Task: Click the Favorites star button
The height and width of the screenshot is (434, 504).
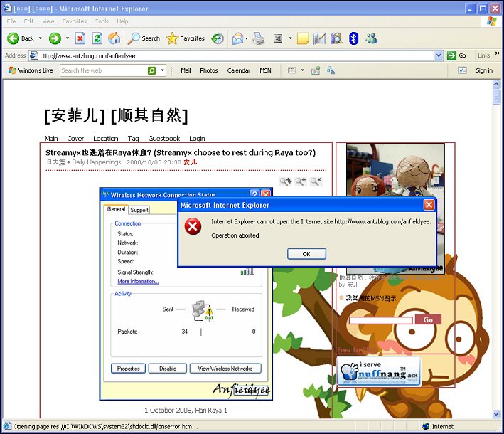Action: tap(186, 38)
